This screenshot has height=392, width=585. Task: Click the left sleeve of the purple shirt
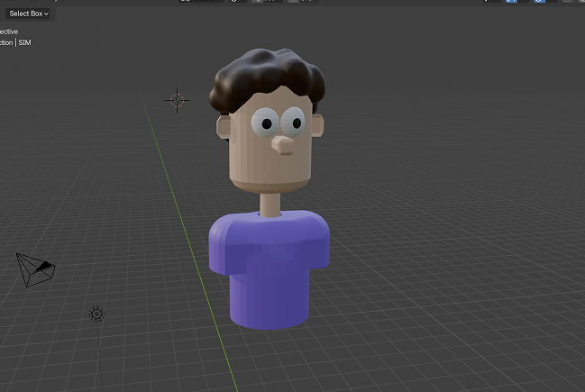pyautogui.click(x=222, y=247)
